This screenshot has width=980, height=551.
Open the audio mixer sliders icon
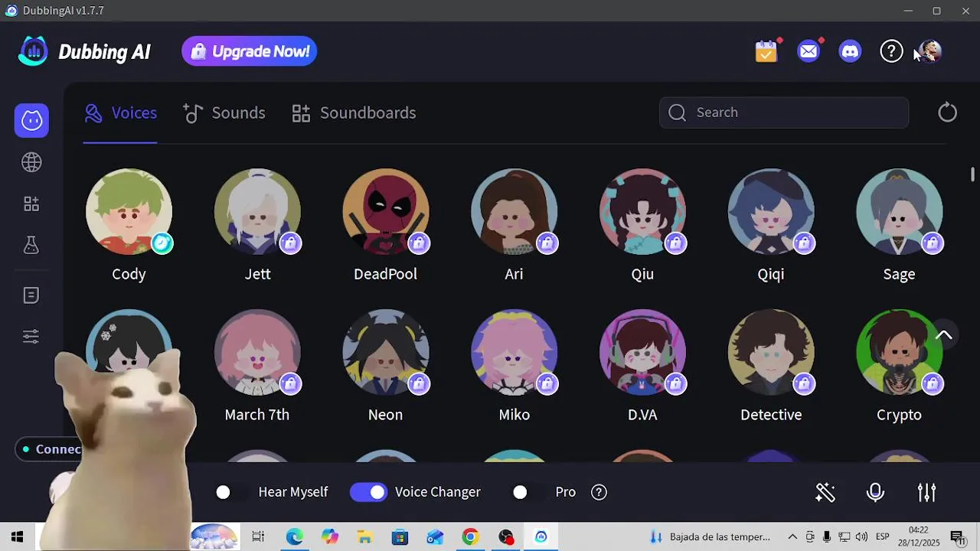[927, 492]
